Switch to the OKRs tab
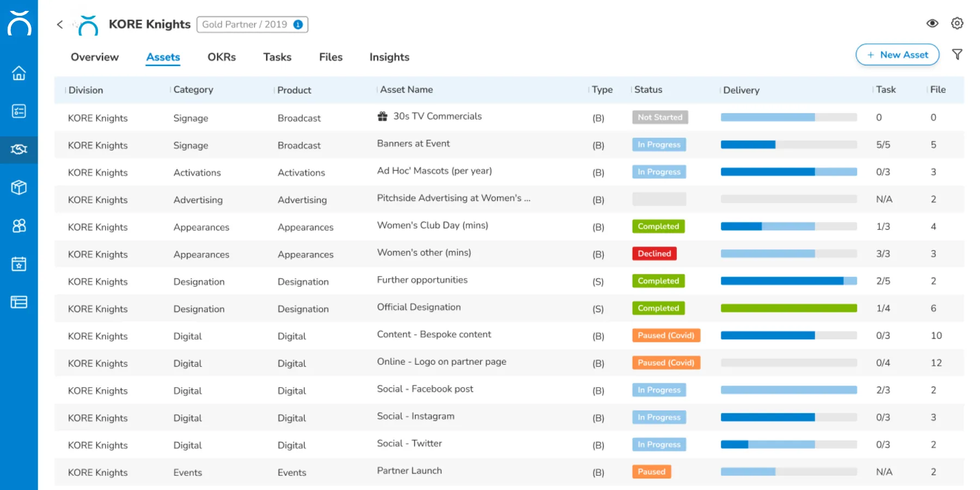This screenshot has height=490, width=980. click(222, 57)
